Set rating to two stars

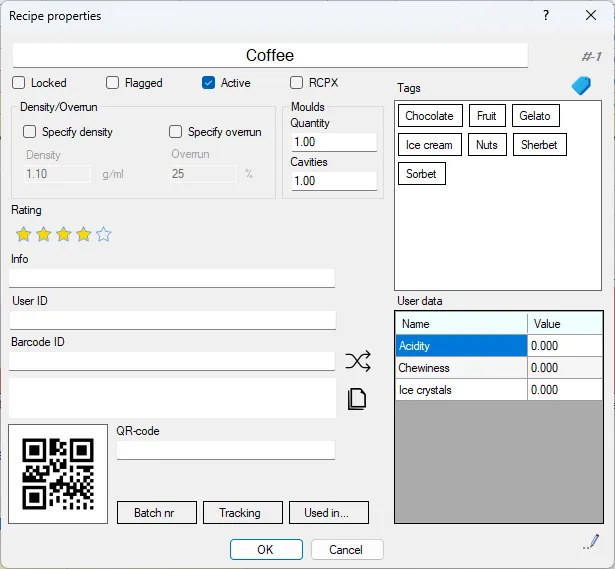(44, 235)
